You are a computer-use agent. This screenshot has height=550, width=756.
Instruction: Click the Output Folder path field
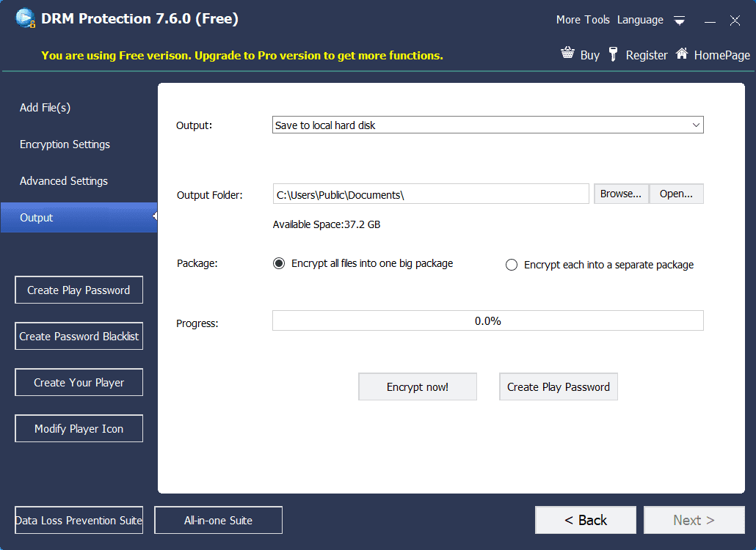click(x=431, y=194)
